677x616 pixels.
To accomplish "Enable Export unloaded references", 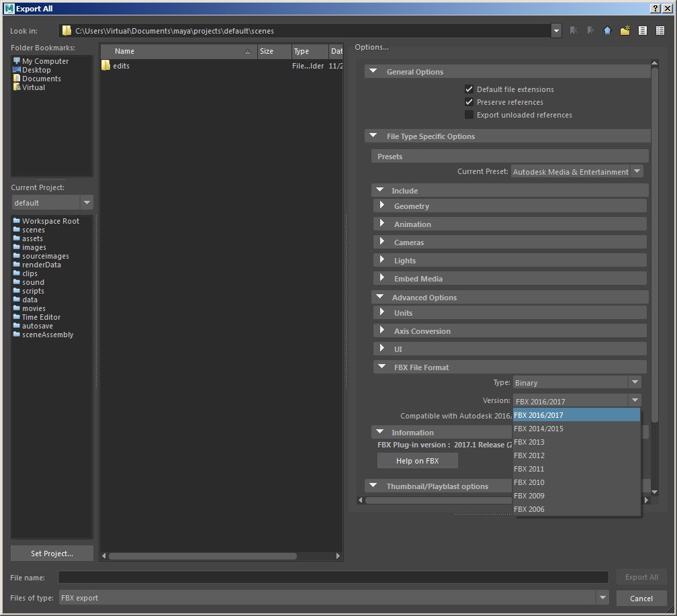I will (469, 115).
